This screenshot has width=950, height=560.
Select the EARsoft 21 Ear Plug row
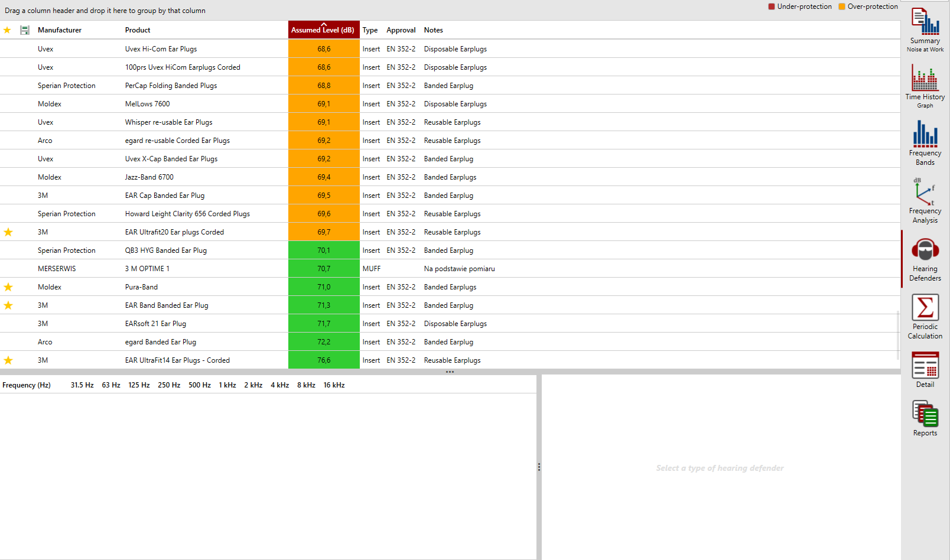click(x=450, y=324)
